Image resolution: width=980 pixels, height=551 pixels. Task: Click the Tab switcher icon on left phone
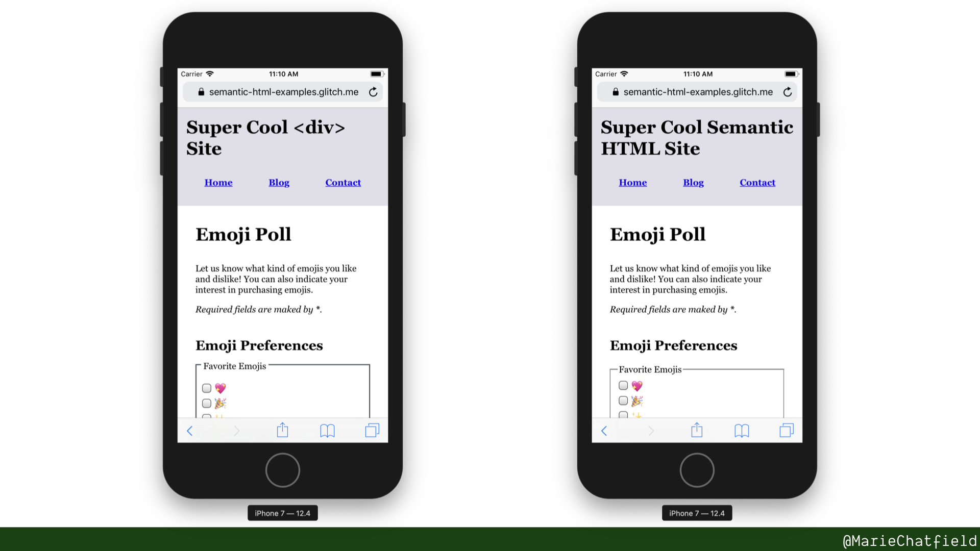click(x=372, y=430)
